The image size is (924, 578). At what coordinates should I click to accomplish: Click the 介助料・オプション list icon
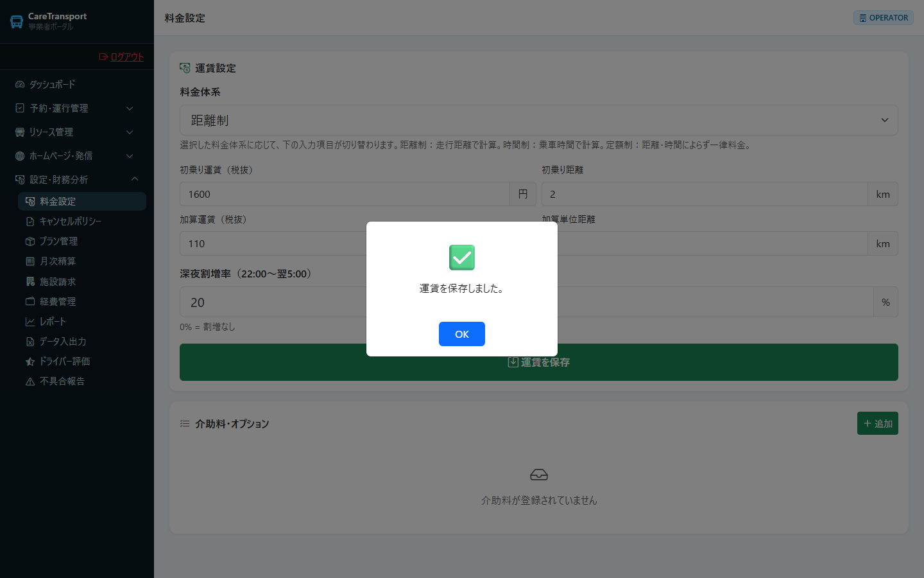pyautogui.click(x=185, y=424)
